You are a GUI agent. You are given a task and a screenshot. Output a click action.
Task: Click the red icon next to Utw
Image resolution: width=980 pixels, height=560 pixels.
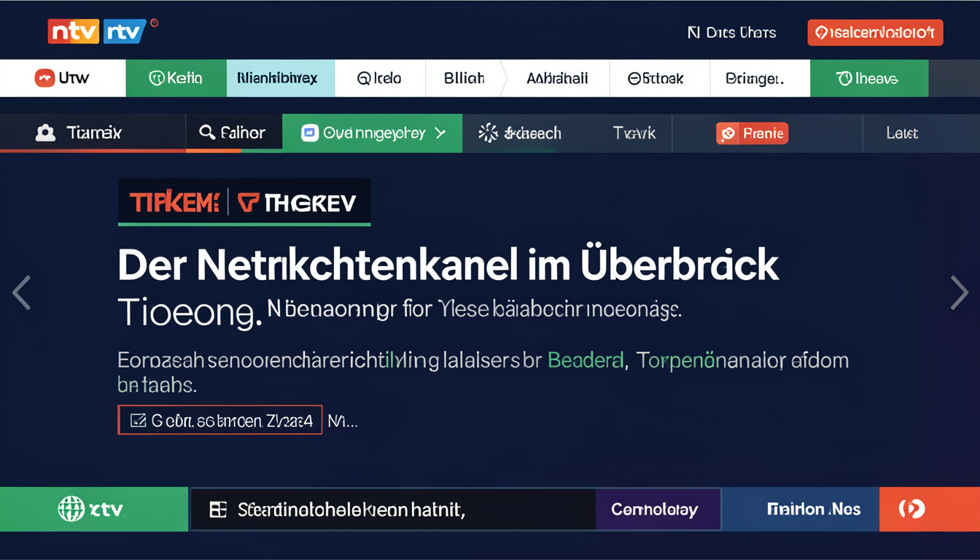(44, 78)
